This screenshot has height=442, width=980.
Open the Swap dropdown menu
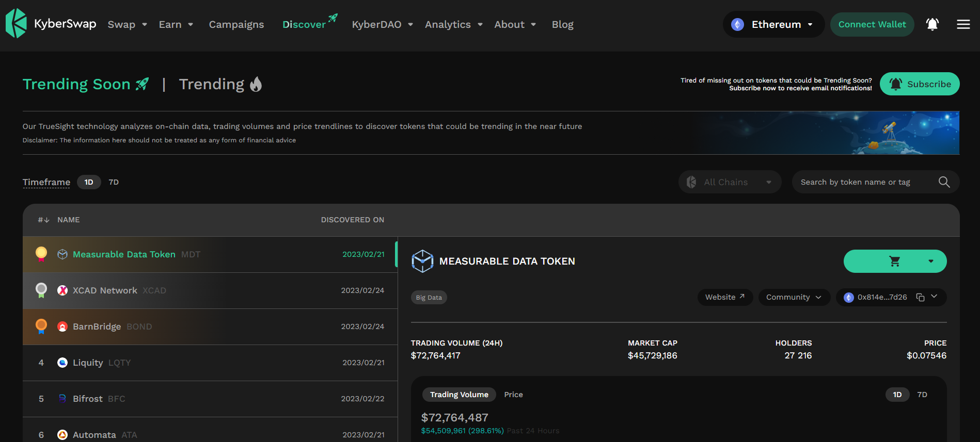tap(128, 24)
